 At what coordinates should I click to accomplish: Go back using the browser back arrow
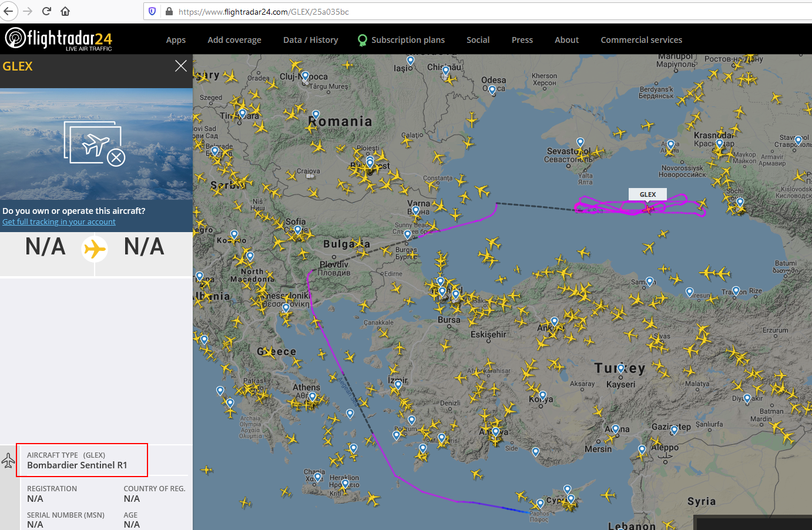[9, 11]
